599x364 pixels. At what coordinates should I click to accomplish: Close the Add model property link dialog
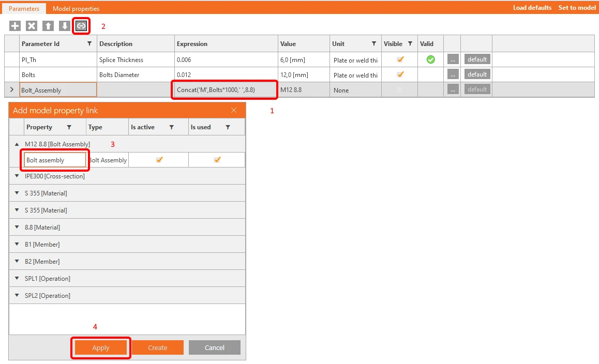(x=234, y=110)
